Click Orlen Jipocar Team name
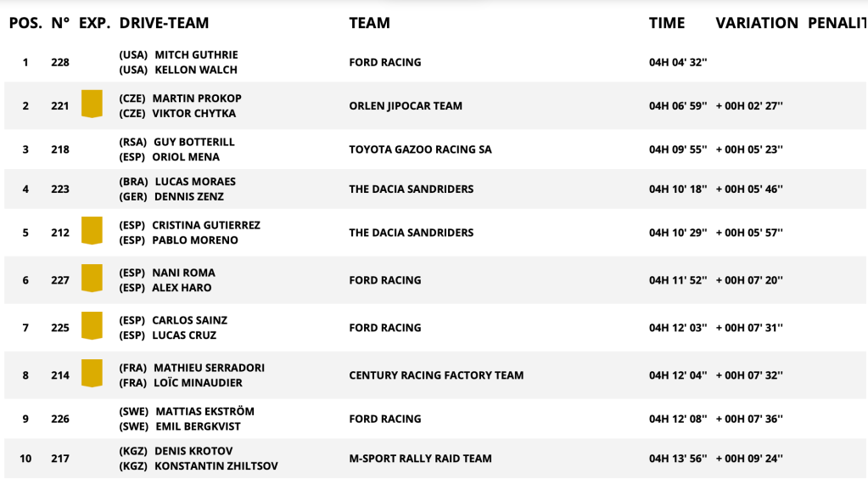868x479 pixels. pos(406,106)
